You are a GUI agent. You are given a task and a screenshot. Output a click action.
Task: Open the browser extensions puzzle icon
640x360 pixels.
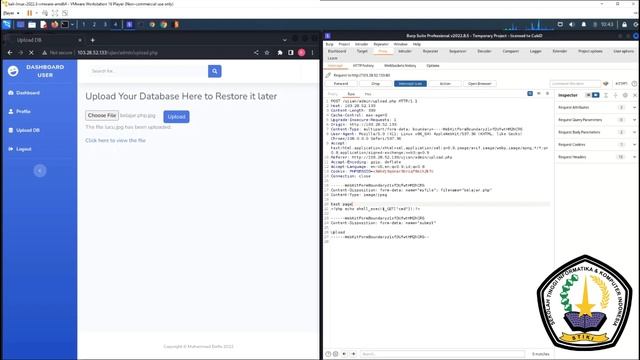[x=280, y=53]
